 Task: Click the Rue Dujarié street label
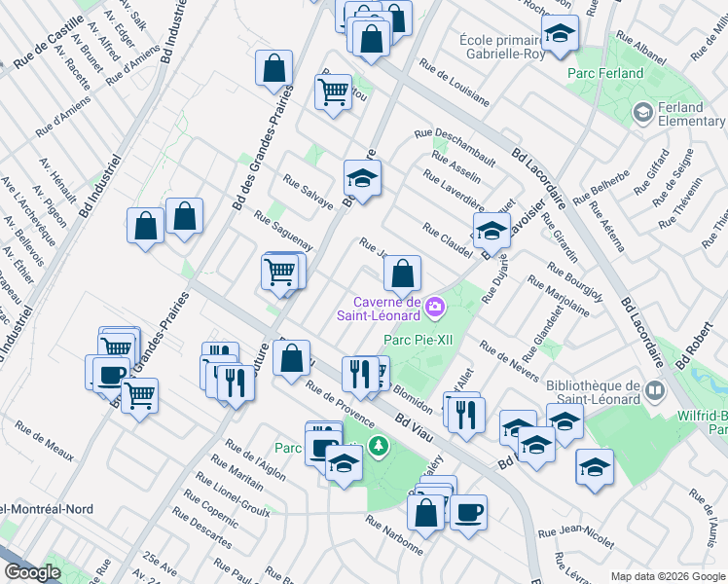(x=495, y=279)
